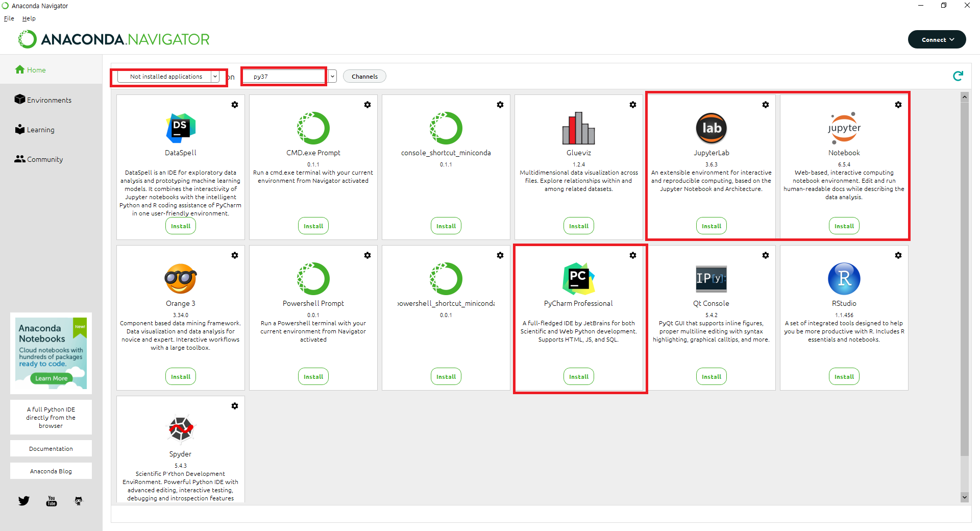The width and height of the screenshot is (980, 531).
Task: Install Powershell Prompt
Action: (313, 376)
